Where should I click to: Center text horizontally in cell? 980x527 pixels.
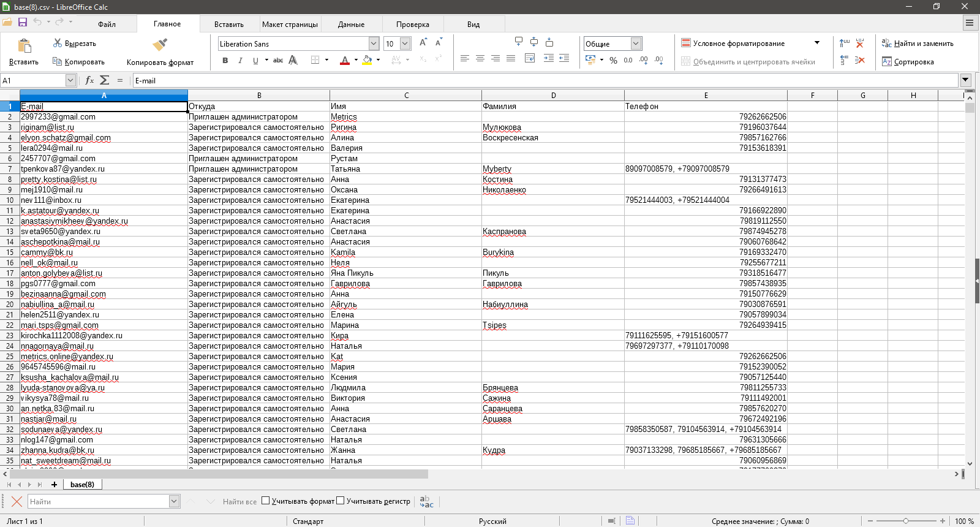pos(480,58)
